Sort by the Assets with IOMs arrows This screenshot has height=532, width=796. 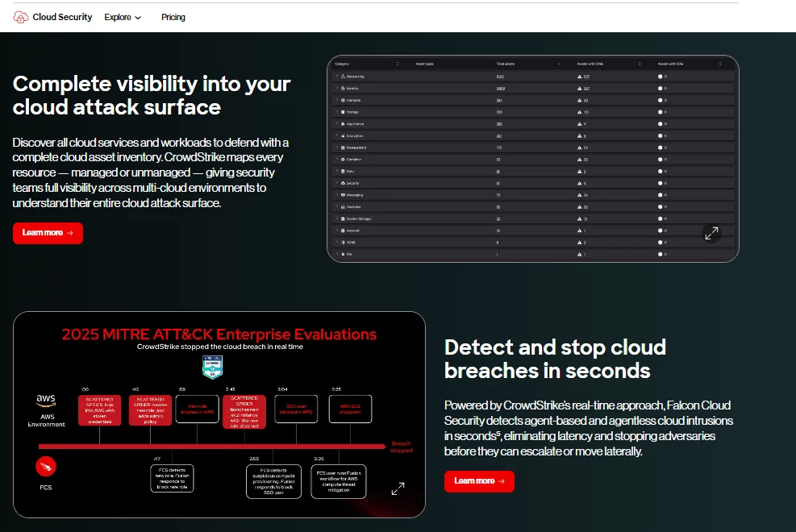[640, 64]
